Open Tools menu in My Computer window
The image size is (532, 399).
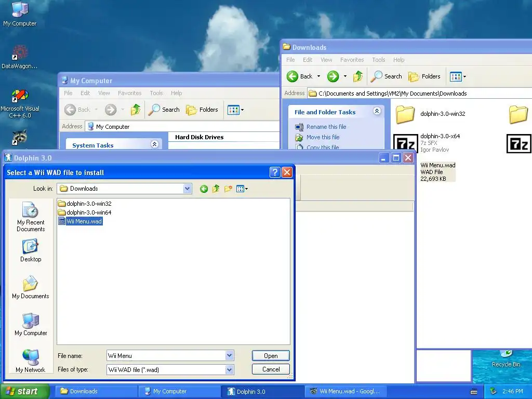pos(156,93)
